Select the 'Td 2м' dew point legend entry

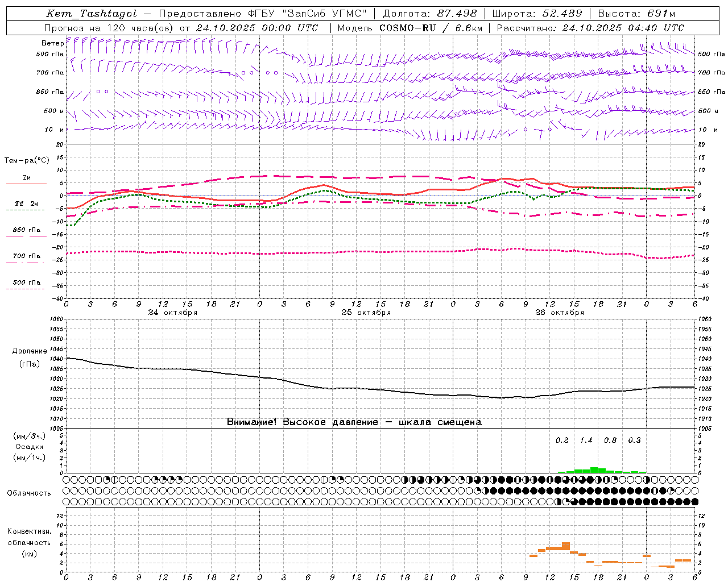tap(26, 203)
